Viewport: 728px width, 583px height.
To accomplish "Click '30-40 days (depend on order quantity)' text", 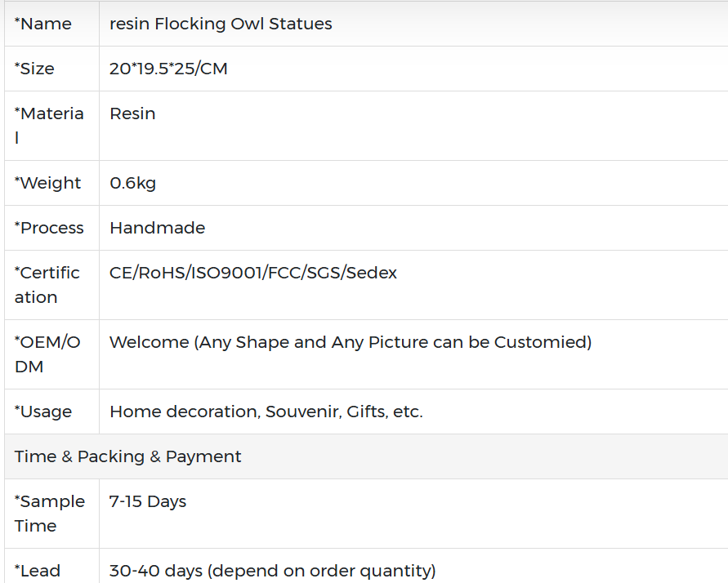I will (273, 571).
